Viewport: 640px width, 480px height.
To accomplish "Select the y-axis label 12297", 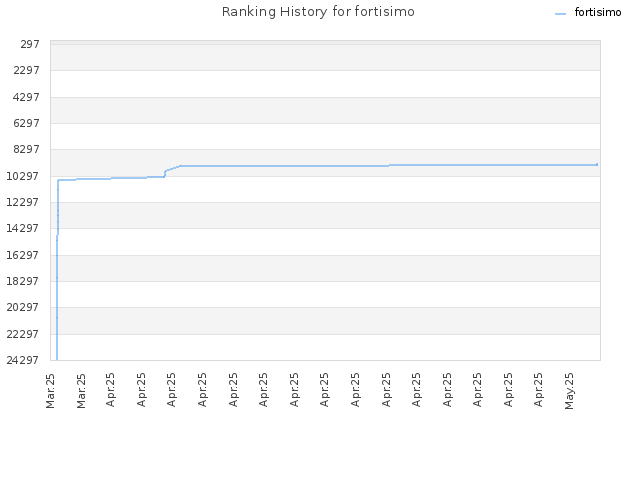I will click(x=23, y=202).
